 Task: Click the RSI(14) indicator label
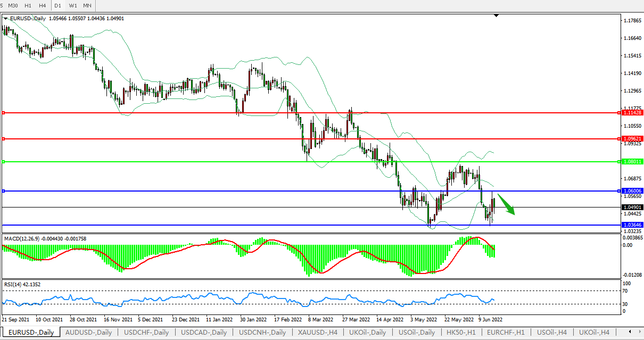(13, 284)
